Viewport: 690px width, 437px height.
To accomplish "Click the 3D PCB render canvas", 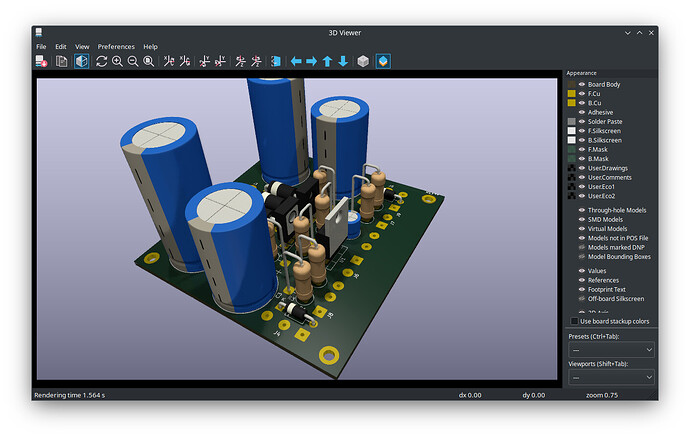I will [297, 229].
